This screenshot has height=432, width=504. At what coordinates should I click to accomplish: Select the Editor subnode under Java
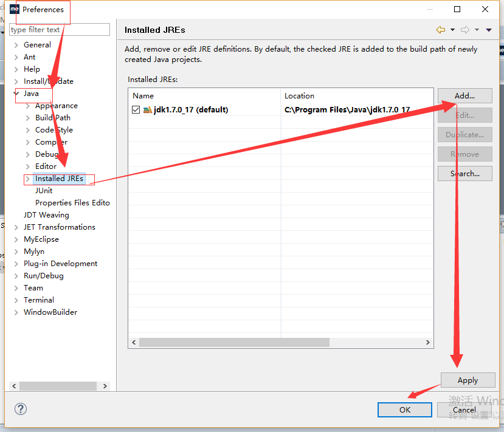(46, 166)
